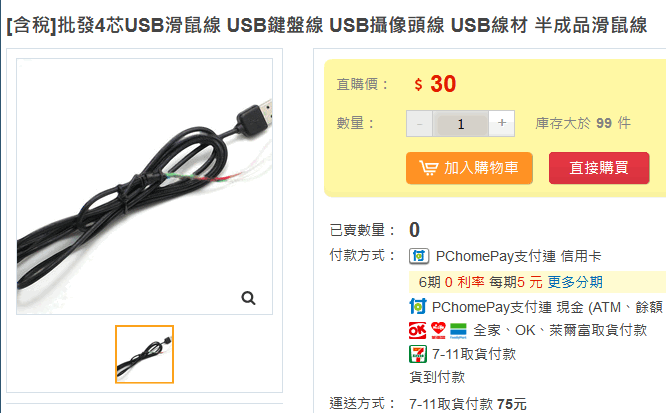The image size is (666, 413).
Task: Select the USB cable thumbnail below image
Action: [144, 354]
